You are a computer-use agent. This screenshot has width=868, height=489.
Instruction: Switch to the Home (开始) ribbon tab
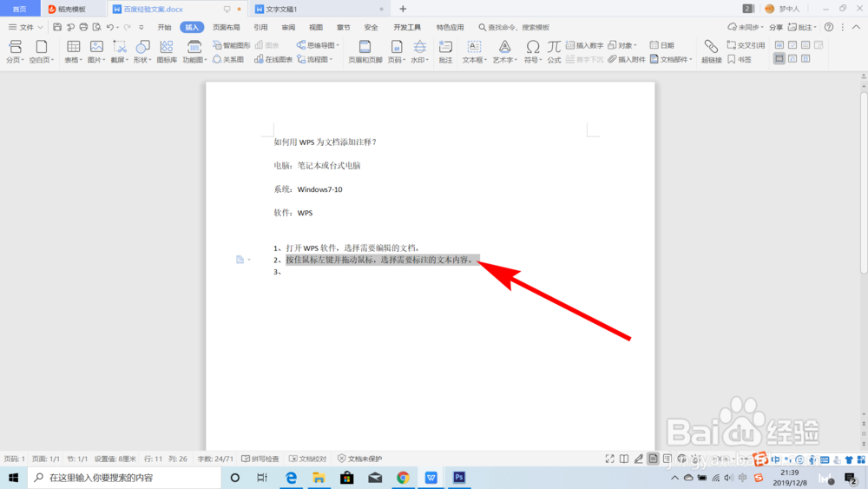pyautogui.click(x=164, y=27)
